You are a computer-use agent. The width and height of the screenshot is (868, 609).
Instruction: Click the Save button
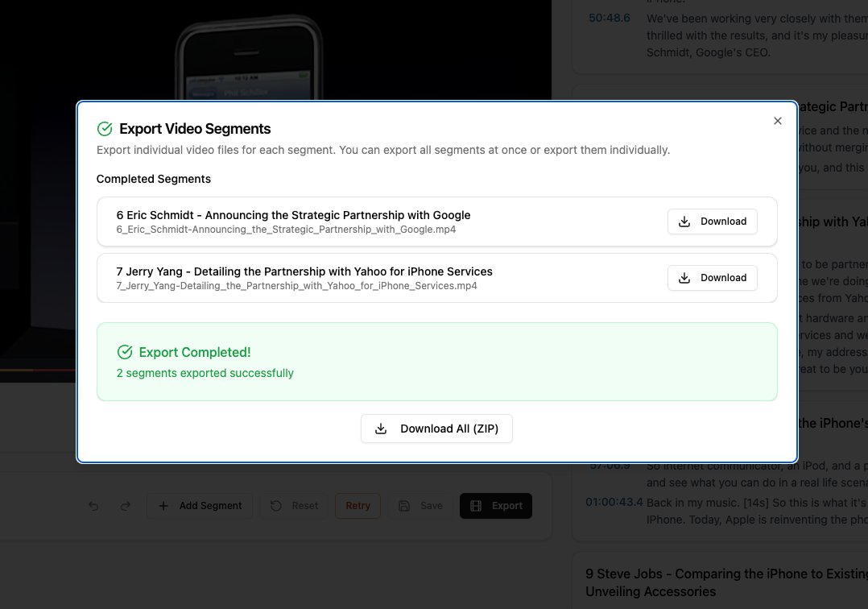click(420, 505)
